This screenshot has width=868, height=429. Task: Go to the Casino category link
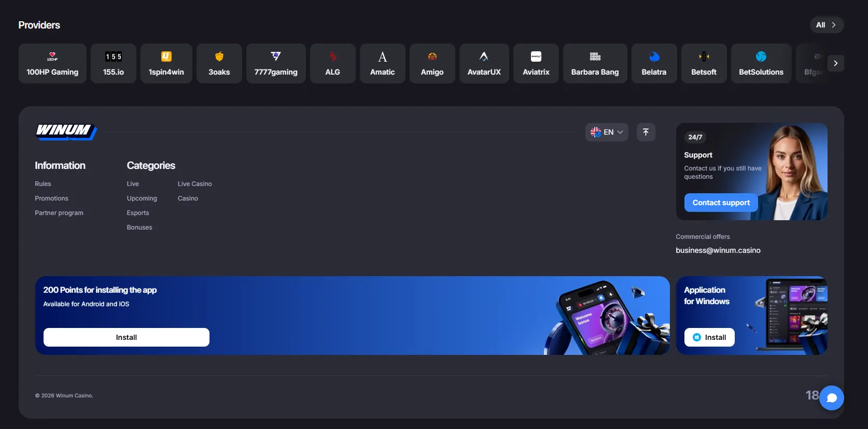pos(188,198)
